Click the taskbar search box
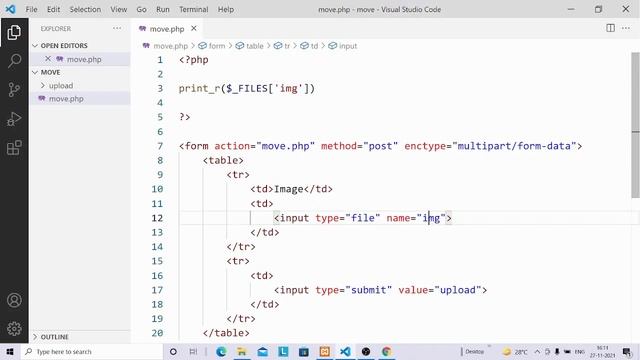640x360 pixels. pos(91,351)
